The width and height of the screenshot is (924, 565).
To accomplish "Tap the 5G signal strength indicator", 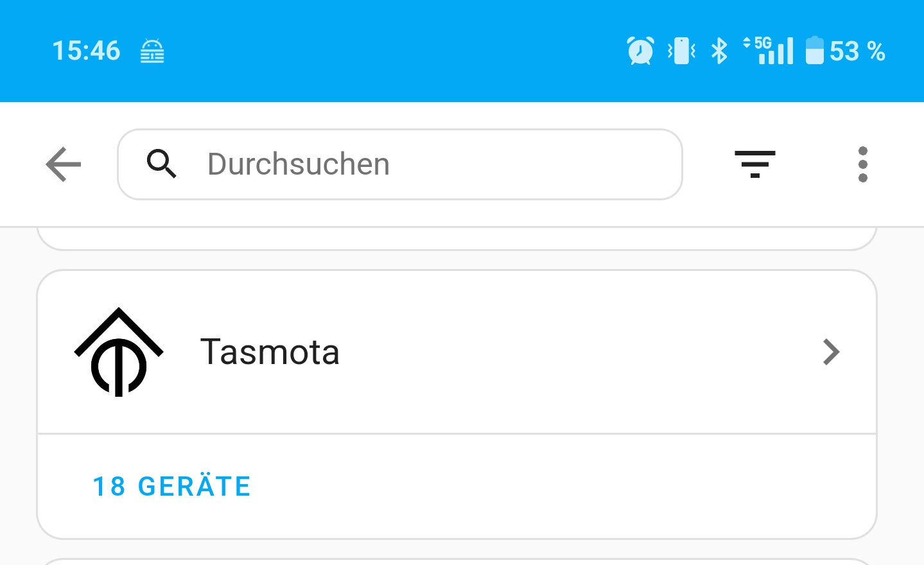I will coord(769,51).
